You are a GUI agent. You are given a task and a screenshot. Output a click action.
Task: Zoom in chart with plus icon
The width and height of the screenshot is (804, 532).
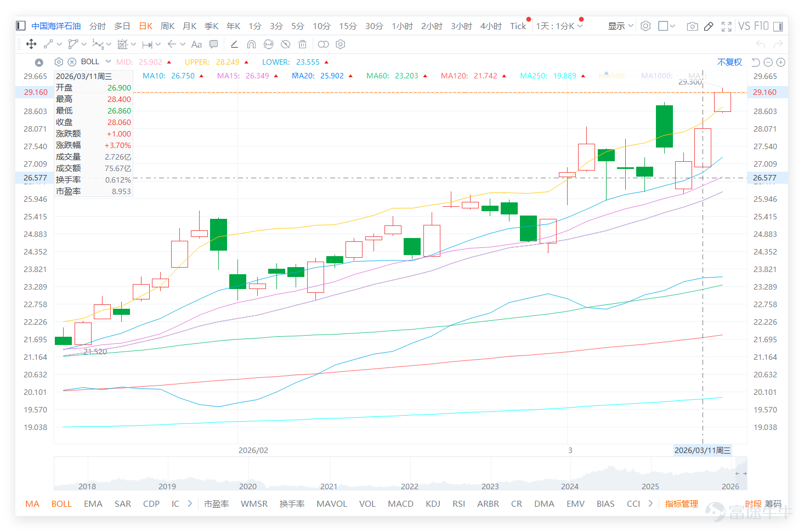[781, 63]
